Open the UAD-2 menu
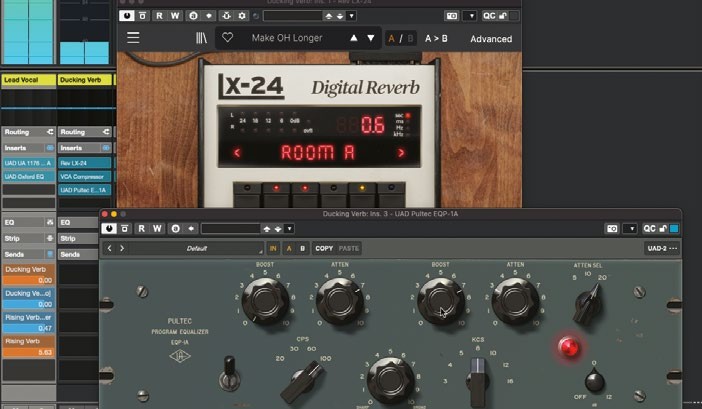Image resolution: width=702 pixels, height=409 pixels. click(x=662, y=248)
